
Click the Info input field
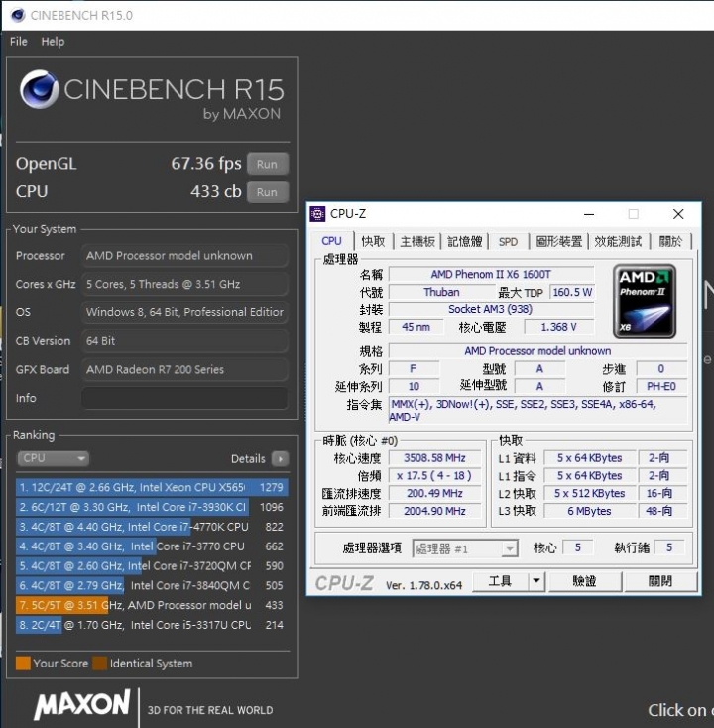184,398
